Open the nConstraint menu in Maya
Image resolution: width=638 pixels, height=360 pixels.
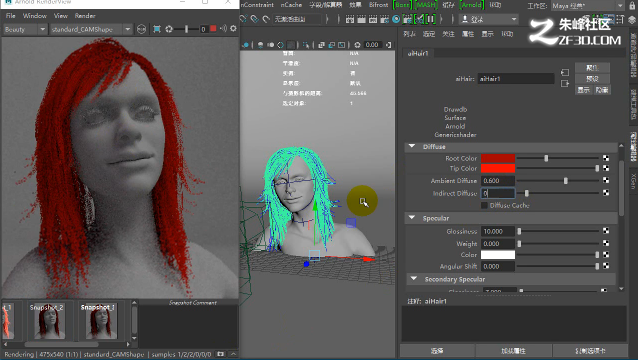tap(258, 5)
